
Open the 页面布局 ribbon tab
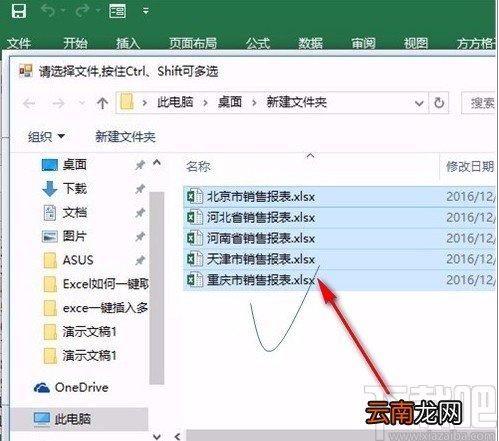(x=193, y=43)
